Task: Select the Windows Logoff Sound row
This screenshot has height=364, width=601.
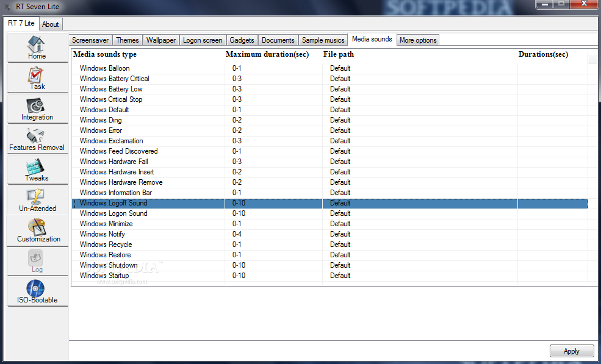Action: pyautogui.click(x=329, y=203)
